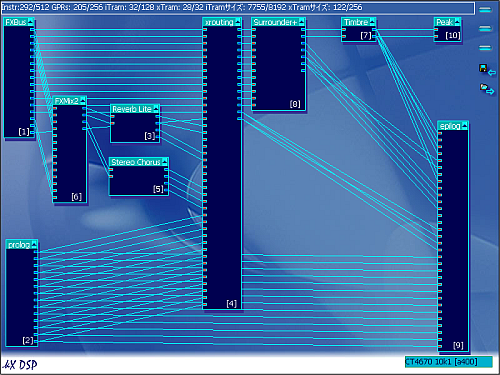Open the Surrounder+ plugin arrow menu
500x375 pixels.
coord(302,22)
